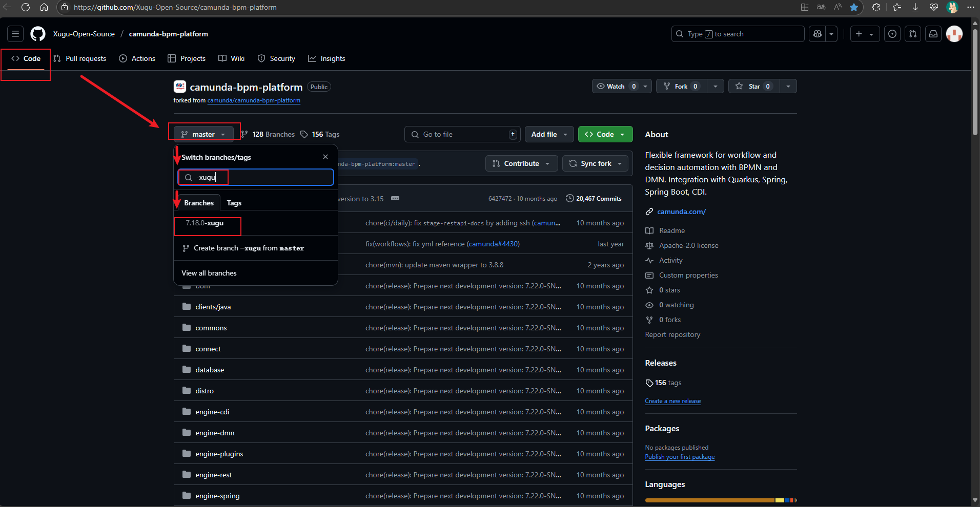Close the Switch branches/tags popup
980x507 pixels.
[x=325, y=157]
